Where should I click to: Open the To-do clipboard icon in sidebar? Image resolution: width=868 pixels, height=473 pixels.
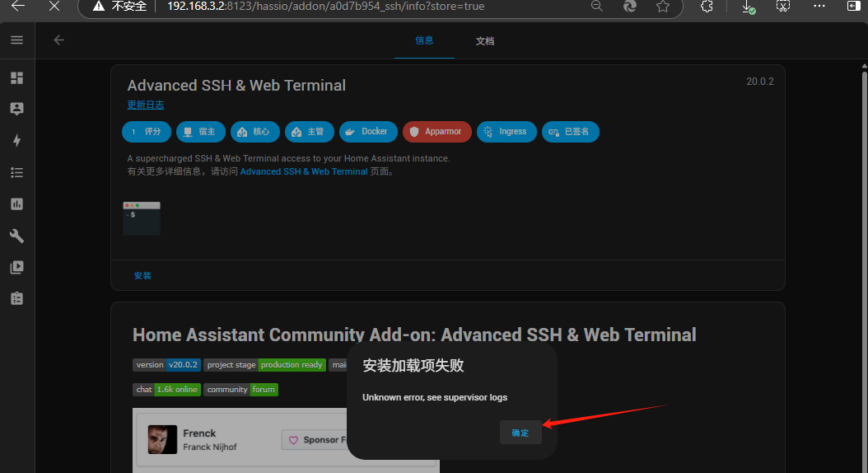coord(16,298)
